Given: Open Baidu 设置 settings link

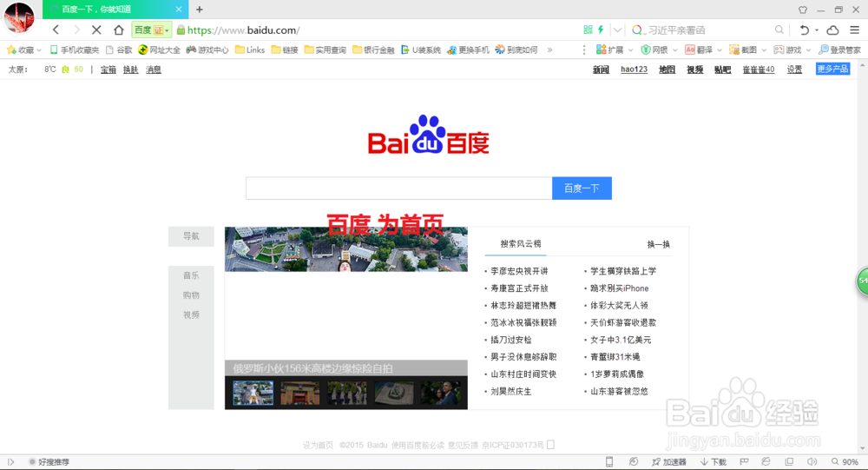Looking at the screenshot, I should point(794,70).
